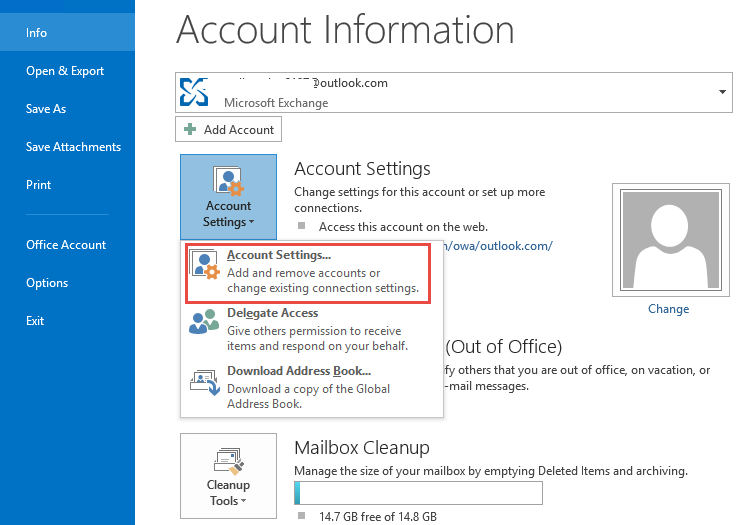
Task: Click the green plus icon in Add Account
Action: click(190, 129)
